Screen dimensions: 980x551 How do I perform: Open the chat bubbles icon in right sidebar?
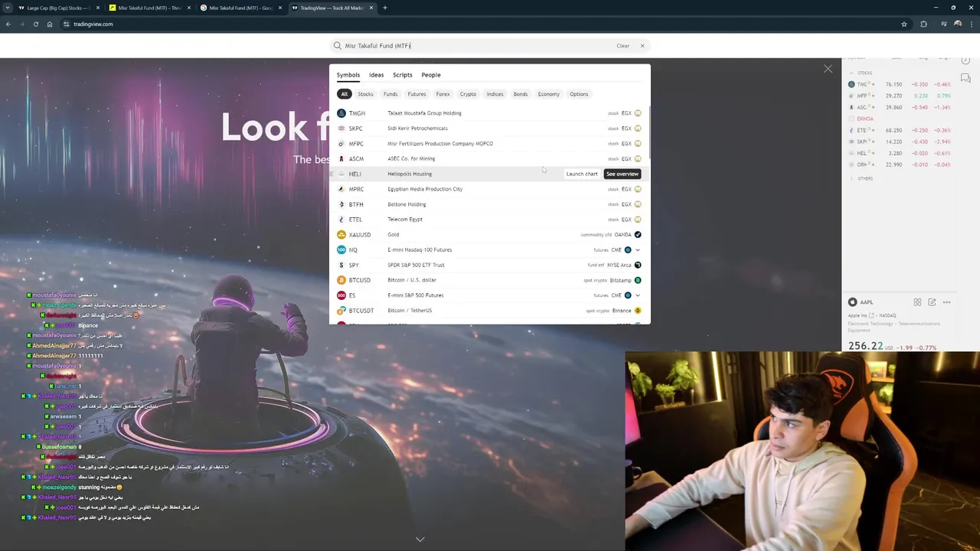(965, 78)
